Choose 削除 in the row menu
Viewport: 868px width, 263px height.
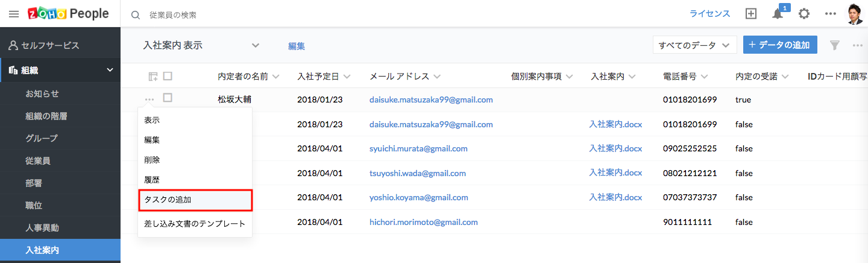pos(152,160)
